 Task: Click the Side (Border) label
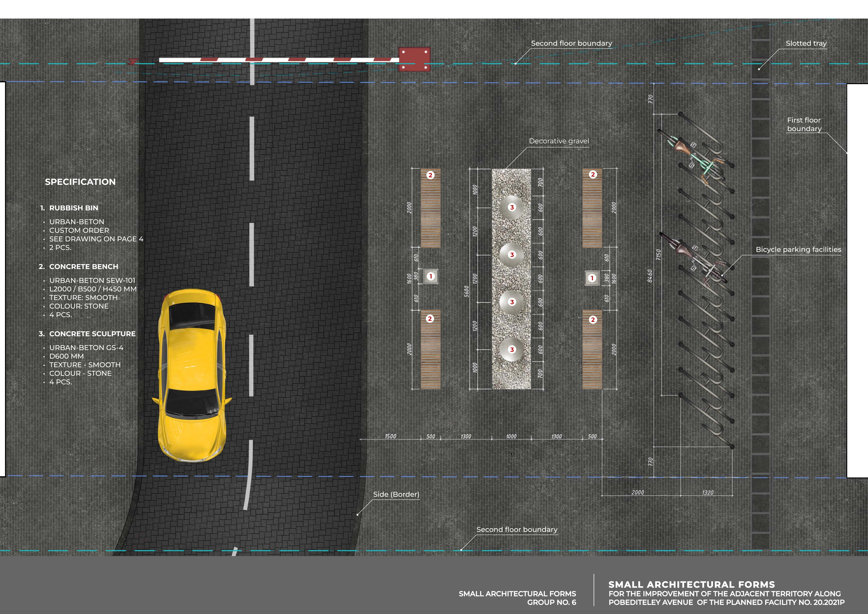pos(396,494)
